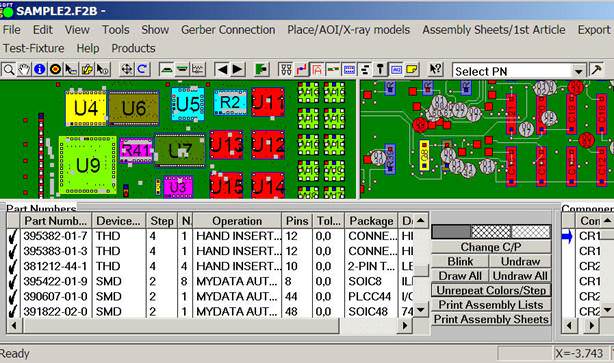Activate the hand pan tool
614x363 pixels.
24,70
